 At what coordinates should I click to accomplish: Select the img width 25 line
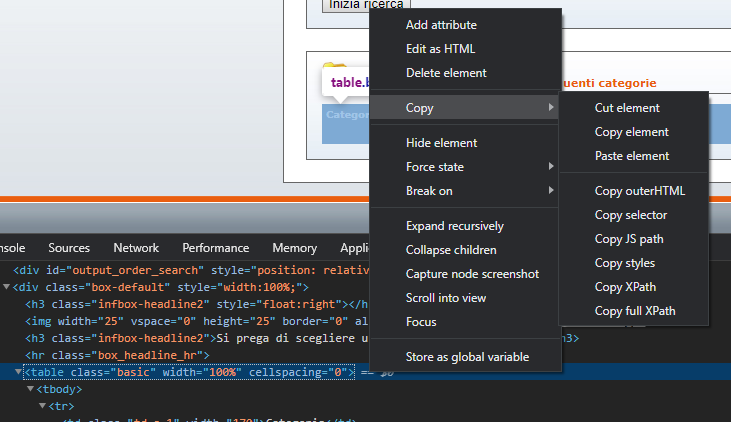click(x=196, y=321)
